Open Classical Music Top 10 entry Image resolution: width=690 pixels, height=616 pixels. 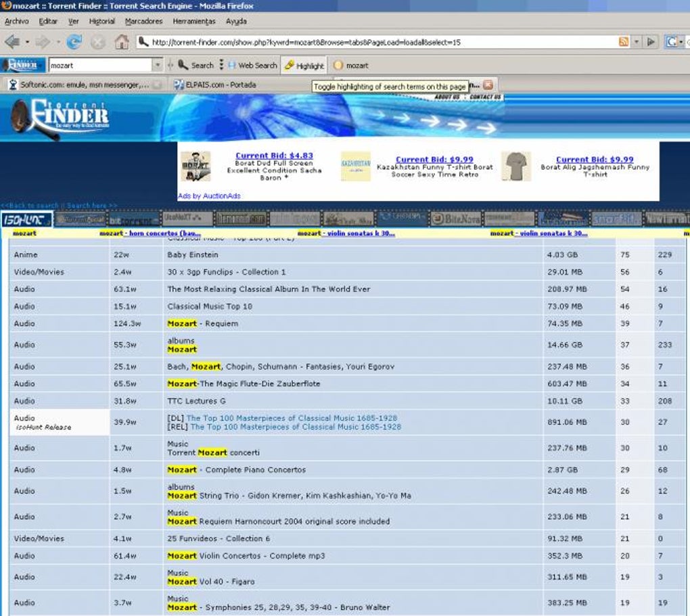click(210, 306)
